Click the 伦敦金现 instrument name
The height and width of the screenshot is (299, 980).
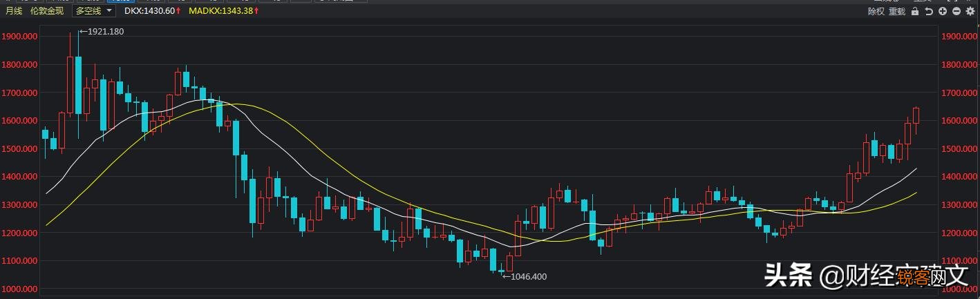pyautogui.click(x=47, y=11)
